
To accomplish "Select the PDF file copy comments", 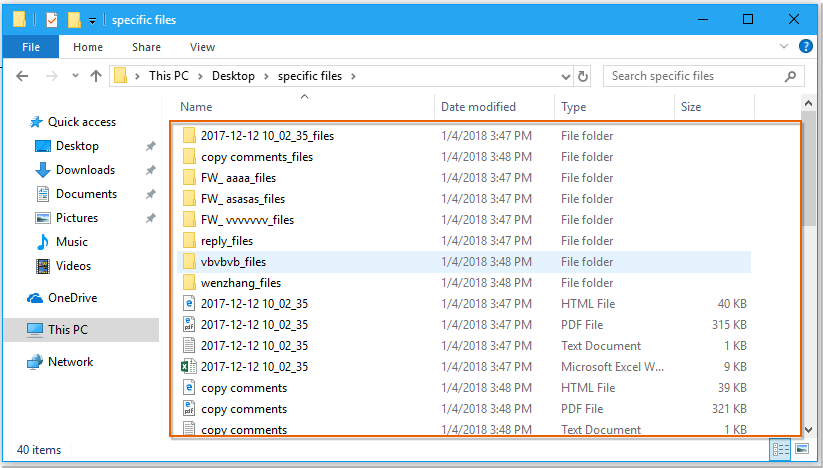I will (x=244, y=409).
